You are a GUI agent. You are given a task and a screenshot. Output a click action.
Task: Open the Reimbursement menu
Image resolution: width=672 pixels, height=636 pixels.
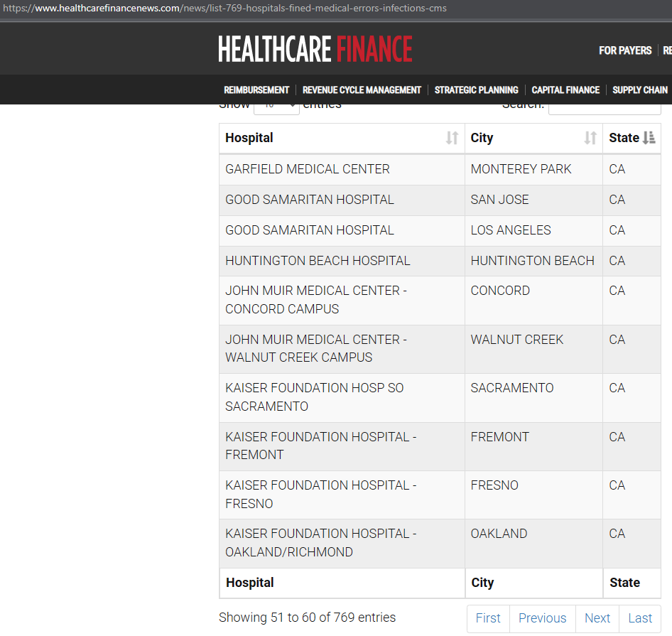256,90
